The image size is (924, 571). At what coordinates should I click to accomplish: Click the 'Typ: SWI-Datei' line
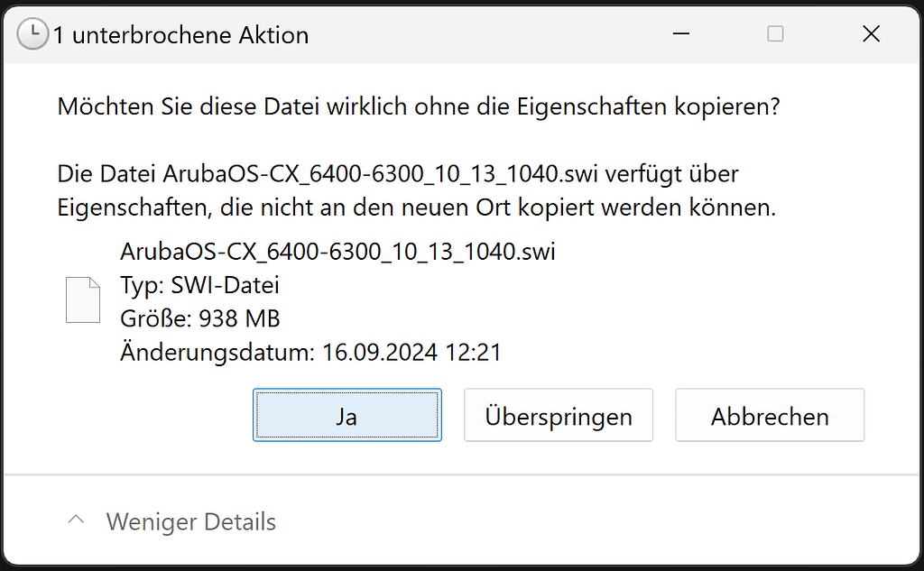click(199, 285)
